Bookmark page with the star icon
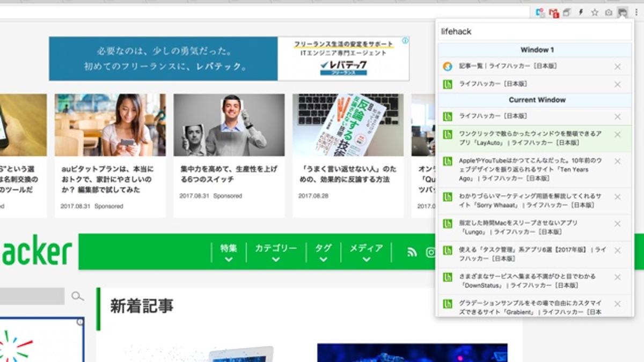Screen dimensions: 644x362 click(x=595, y=12)
